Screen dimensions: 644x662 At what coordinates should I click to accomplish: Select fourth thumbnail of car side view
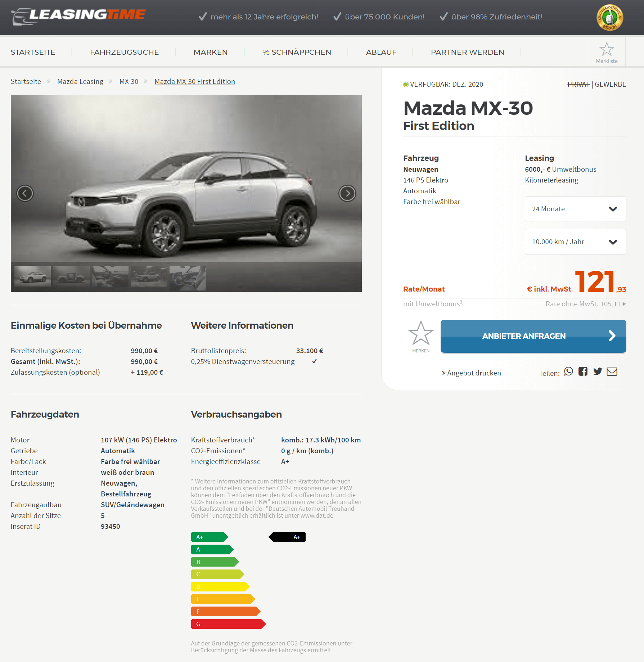coord(149,276)
